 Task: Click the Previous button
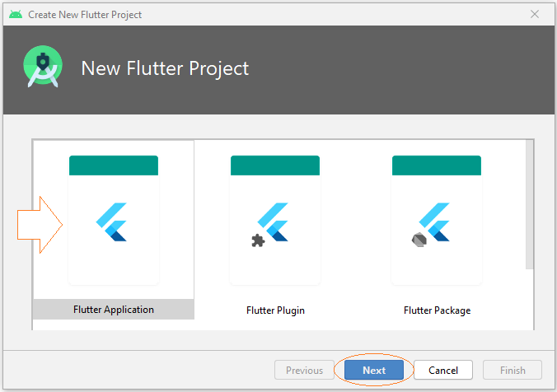[304, 370]
